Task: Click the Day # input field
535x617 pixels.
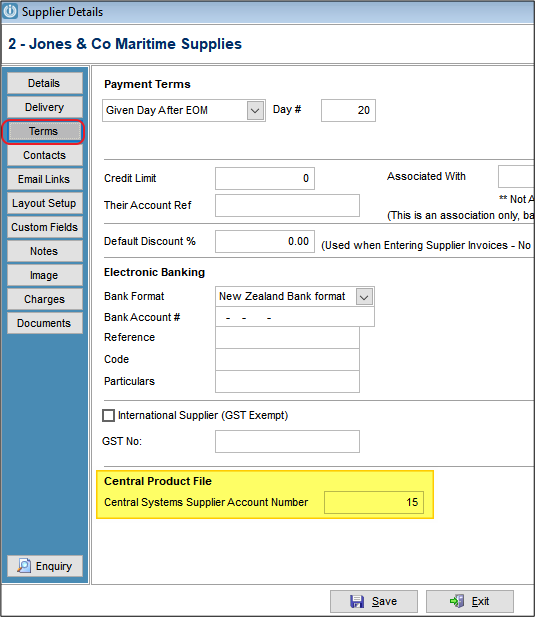Action: (x=348, y=111)
